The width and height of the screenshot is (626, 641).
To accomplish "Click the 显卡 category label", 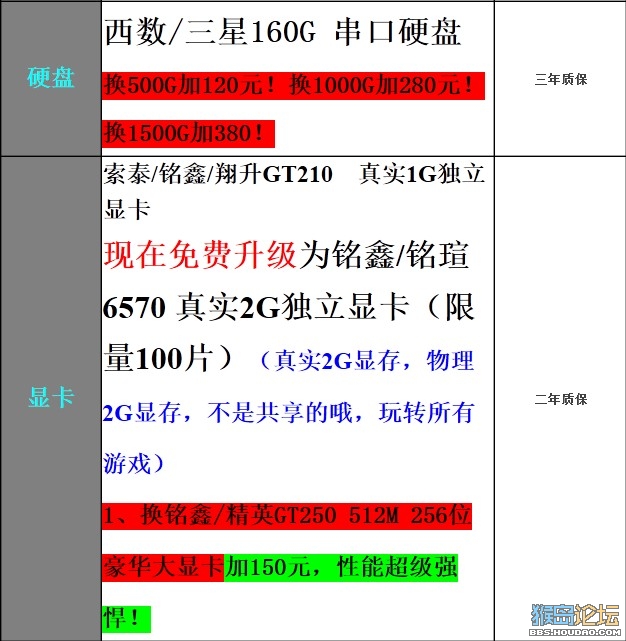I will click(x=51, y=397).
